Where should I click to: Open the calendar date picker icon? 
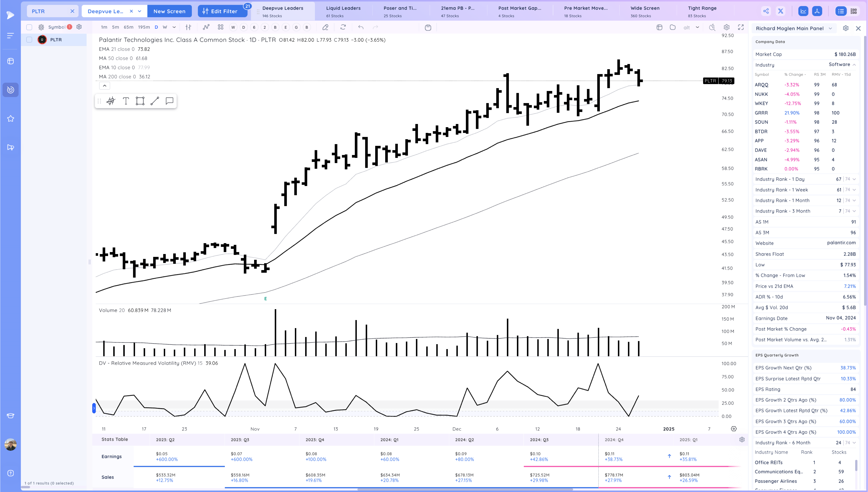(428, 27)
